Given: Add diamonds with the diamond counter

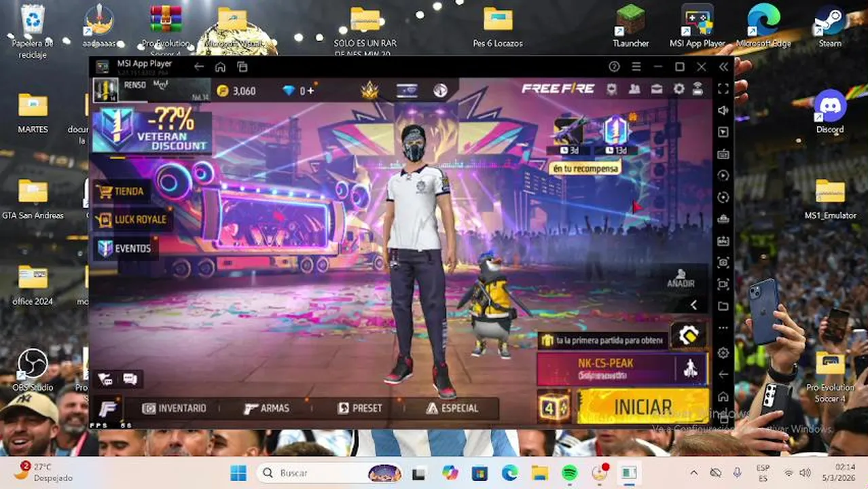Looking at the screenshot, I should 298,91.
